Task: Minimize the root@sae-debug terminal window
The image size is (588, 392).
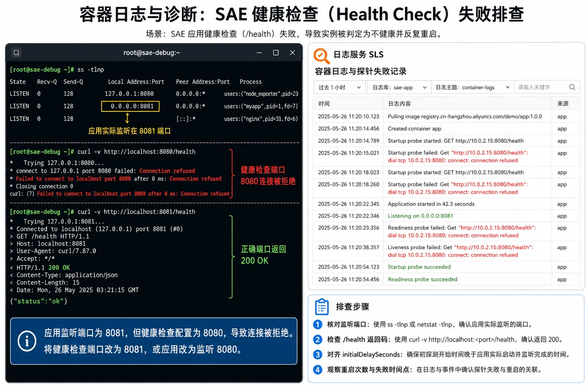Action: click(259, 53)
